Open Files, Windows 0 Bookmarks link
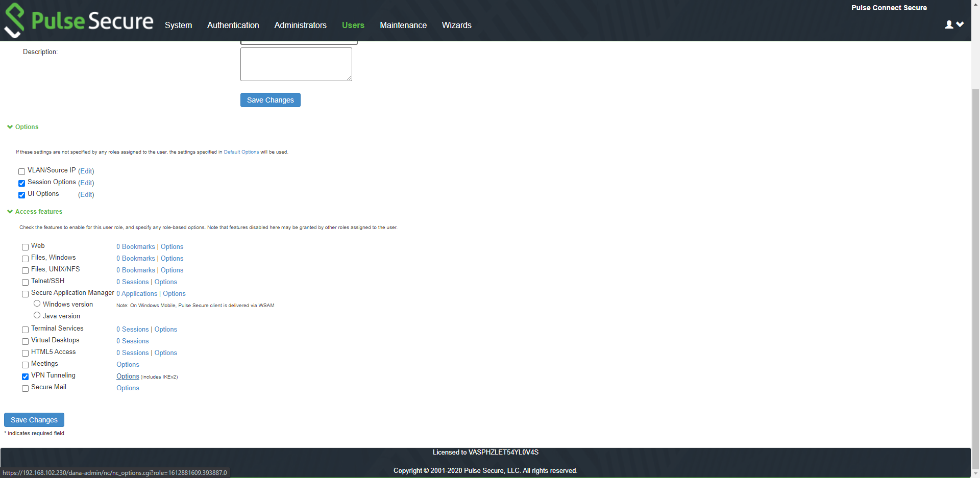Screen dimensions: 980x478 coord(136,259)
